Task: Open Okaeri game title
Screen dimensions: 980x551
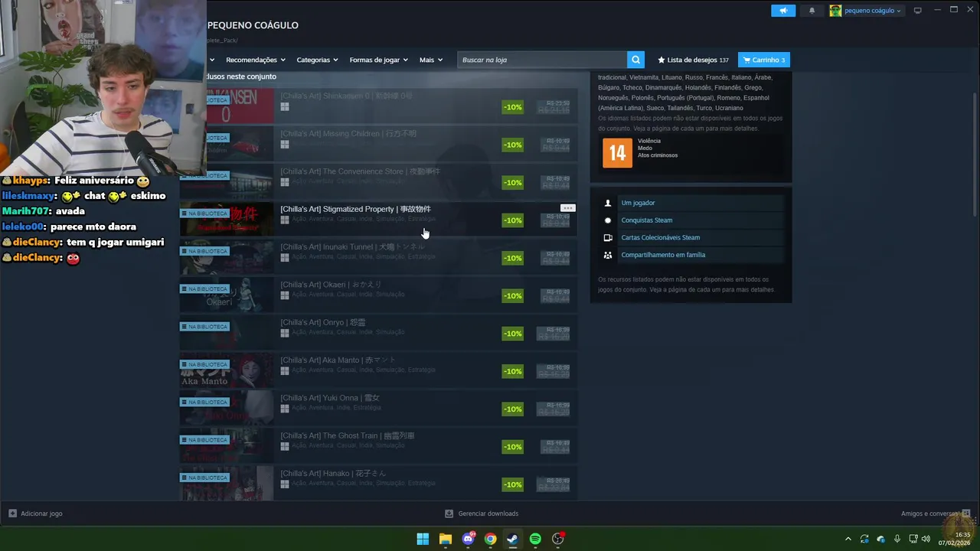Action: pyautogui.click(x=331, y=285)
